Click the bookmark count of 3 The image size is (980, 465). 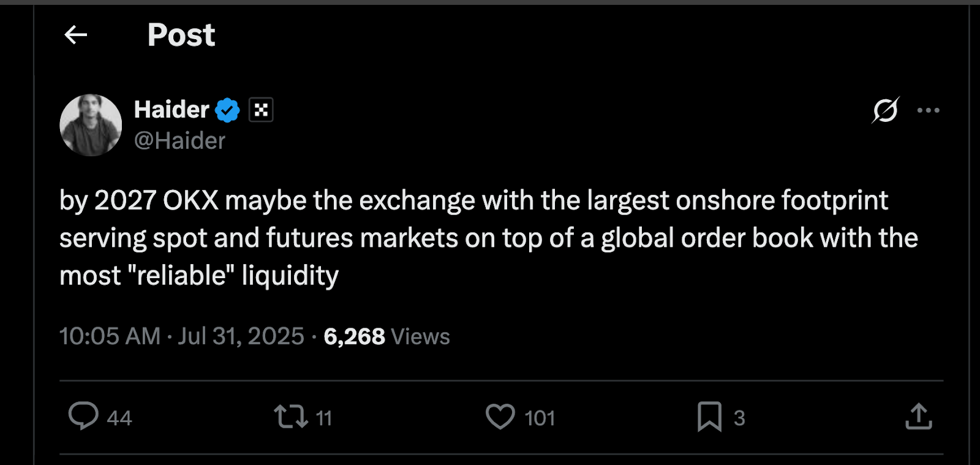coord(739,418)
